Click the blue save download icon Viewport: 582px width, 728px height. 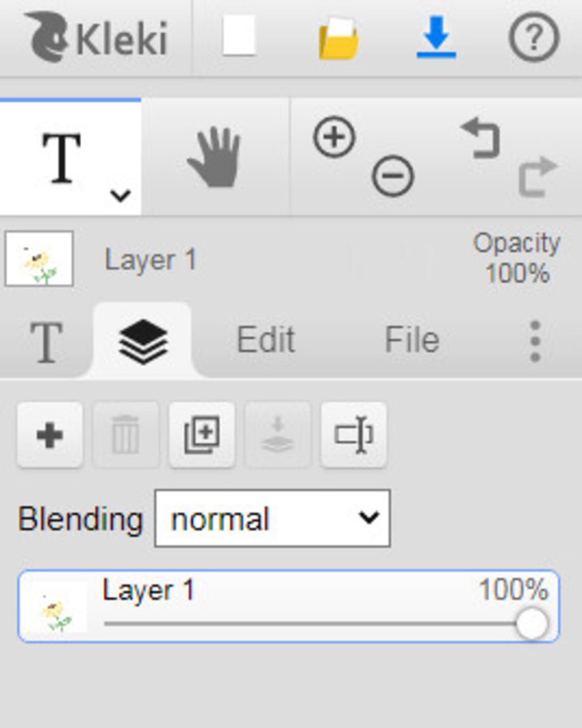pyautogui.click(x=436, y=38)
